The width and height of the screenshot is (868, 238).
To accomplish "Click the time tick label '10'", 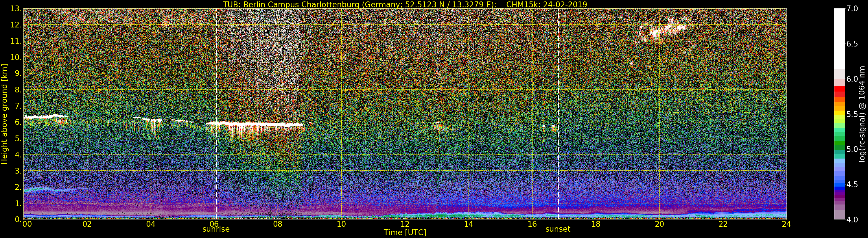I will click(341, 224).
